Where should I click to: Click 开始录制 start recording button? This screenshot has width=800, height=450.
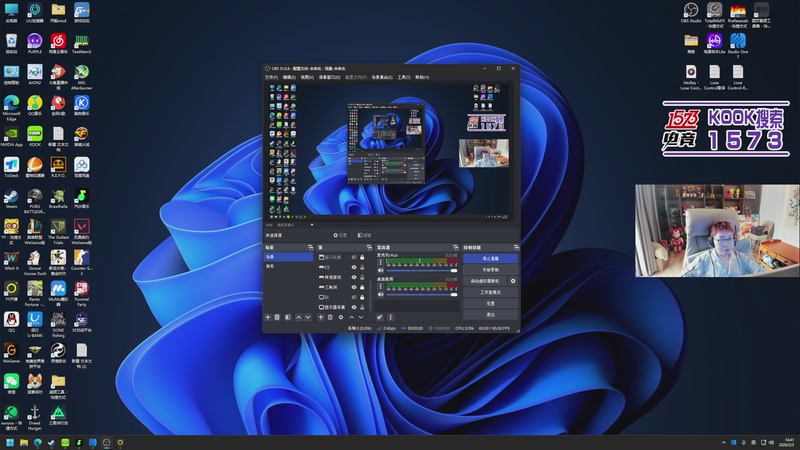[491, 270]
